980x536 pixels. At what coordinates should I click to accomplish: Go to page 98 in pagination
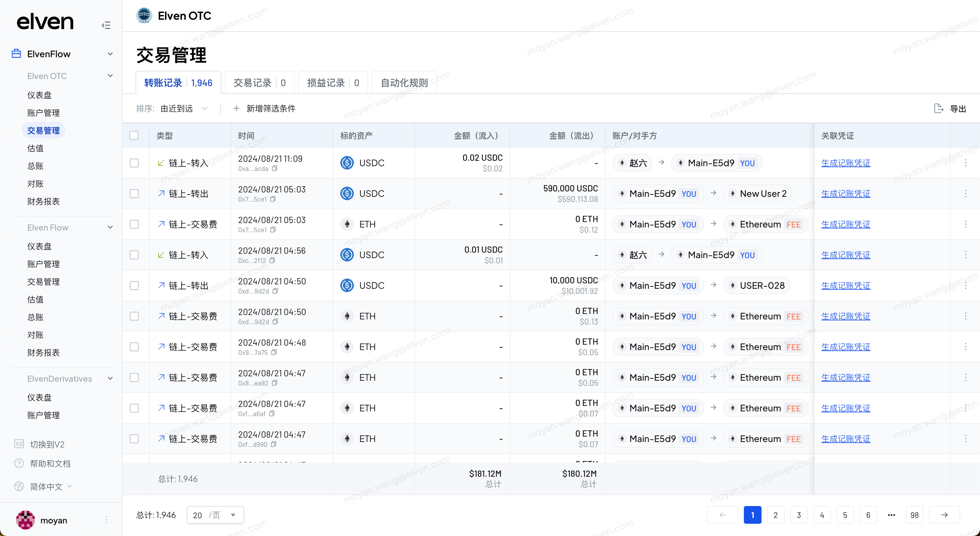914,515
